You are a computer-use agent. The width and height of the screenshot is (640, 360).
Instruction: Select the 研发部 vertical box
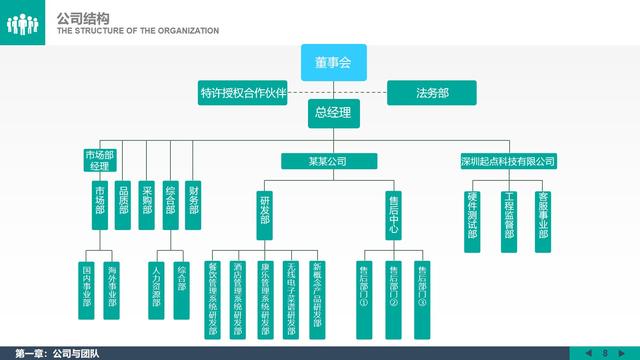point(264,216)
